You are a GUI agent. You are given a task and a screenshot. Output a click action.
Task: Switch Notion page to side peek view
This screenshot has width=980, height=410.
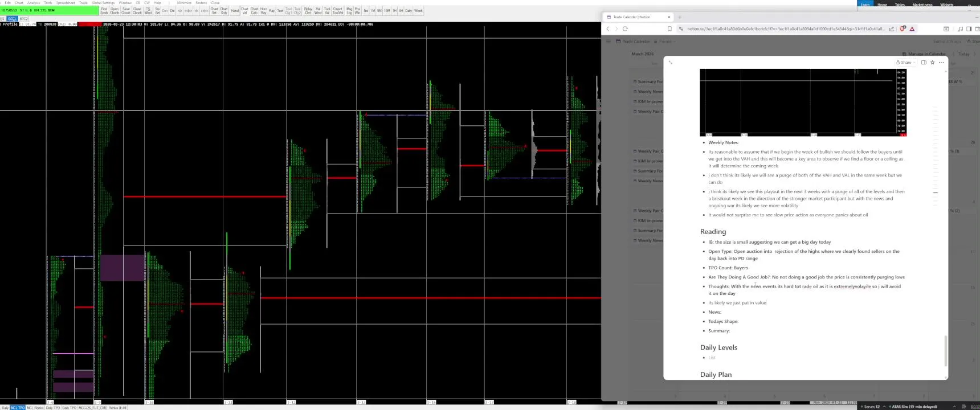tap(924, 63)
